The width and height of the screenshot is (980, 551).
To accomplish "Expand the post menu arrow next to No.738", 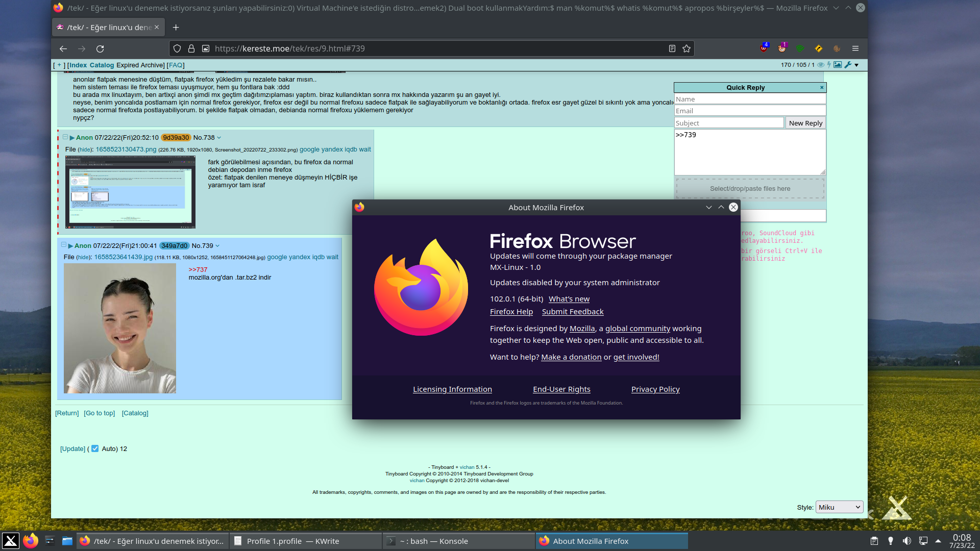I will coord(219,138).
